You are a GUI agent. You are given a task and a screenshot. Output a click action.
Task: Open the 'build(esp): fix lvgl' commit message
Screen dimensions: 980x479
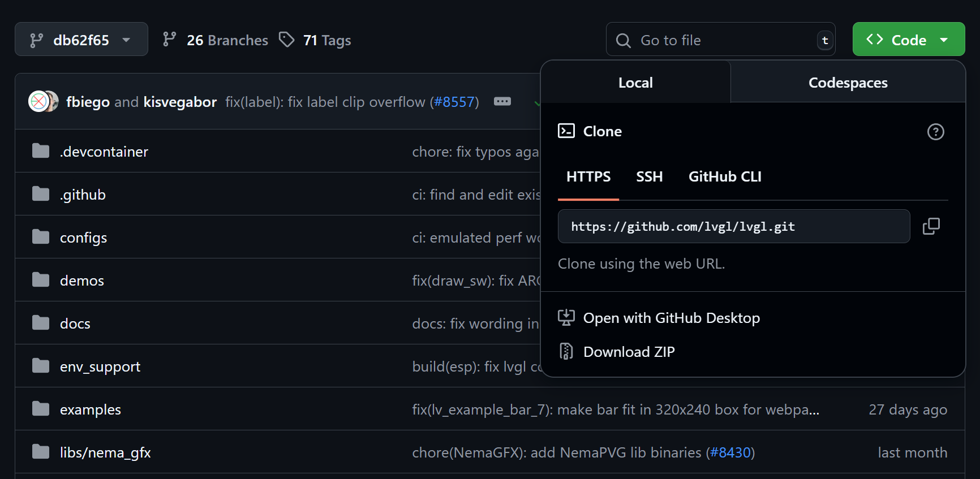click(476, 366)
